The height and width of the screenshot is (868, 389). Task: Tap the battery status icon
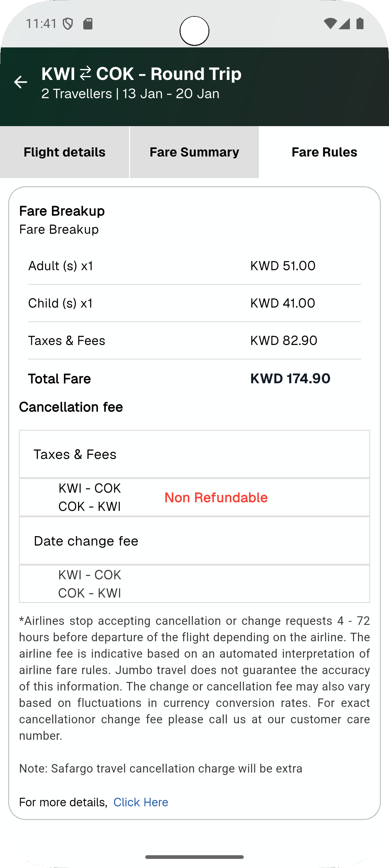360,24
